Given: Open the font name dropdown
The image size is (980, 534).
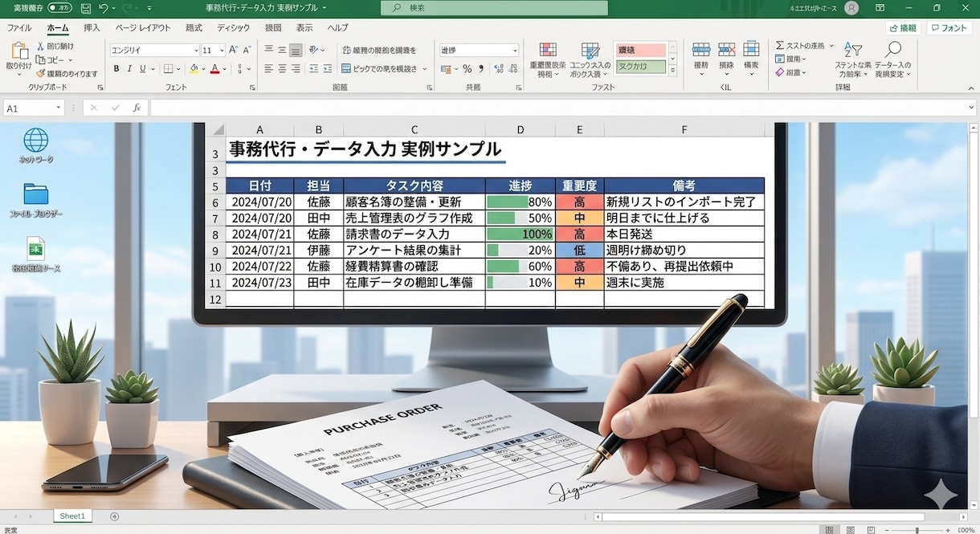Looking at the screenshot, I should coord(195,50).
